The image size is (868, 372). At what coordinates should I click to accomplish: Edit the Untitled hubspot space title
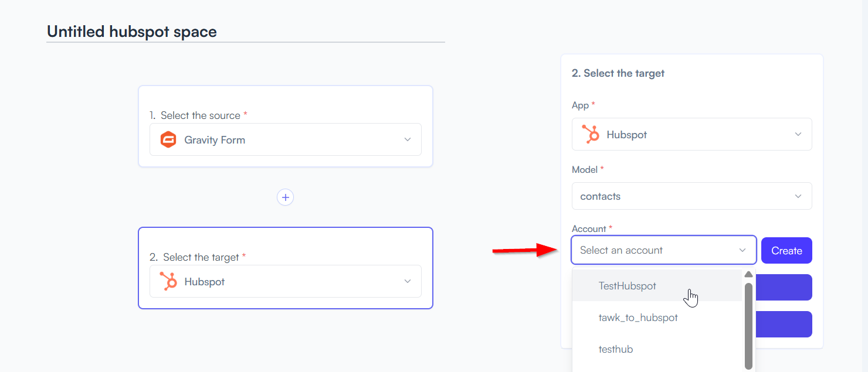[x=132, y=32]
